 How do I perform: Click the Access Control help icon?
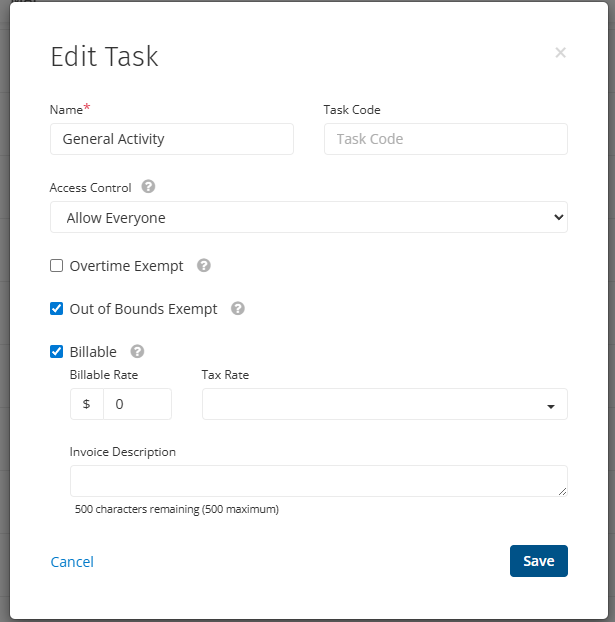click(x=148, y=187)
